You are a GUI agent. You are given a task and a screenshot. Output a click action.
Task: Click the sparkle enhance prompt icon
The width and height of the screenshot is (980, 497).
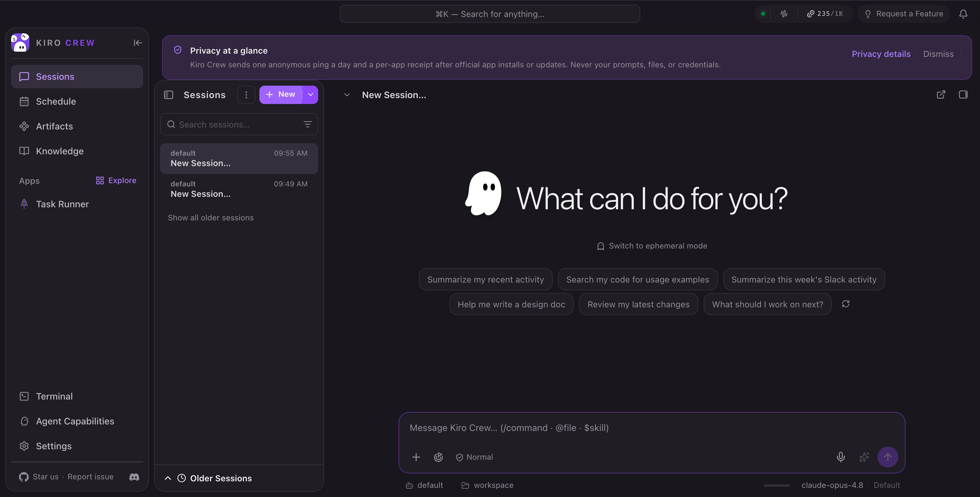pos(864,457)
